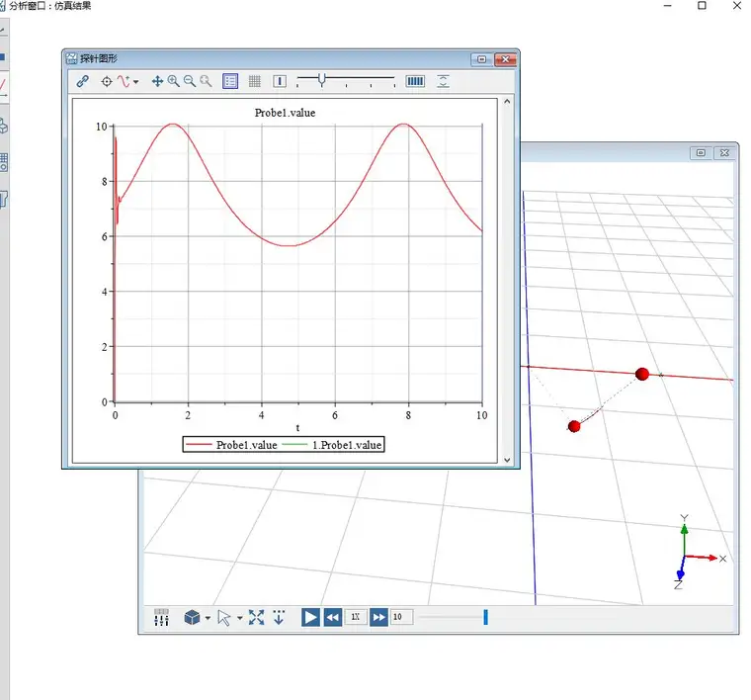Click the probe plot window title icon

point(72,58)
